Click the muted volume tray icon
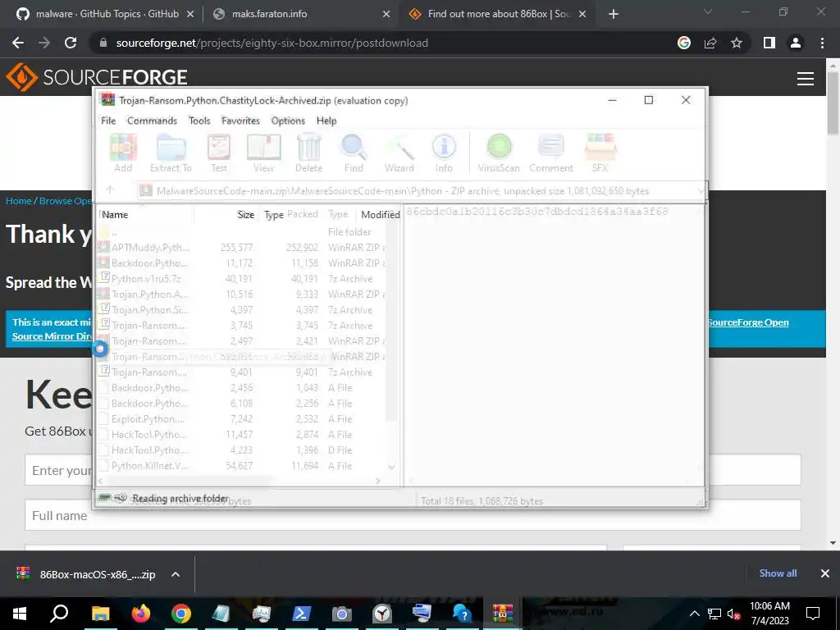Image resolution: width=840 pixels, height=630 pixels. [x=734, y=614]
